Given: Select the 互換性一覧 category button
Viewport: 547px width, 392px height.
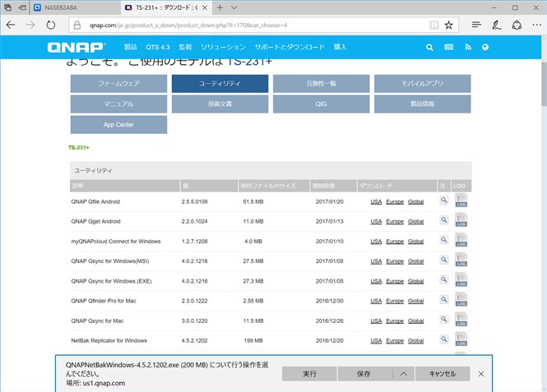Looking at the screenshot, I should click(321, 84).
